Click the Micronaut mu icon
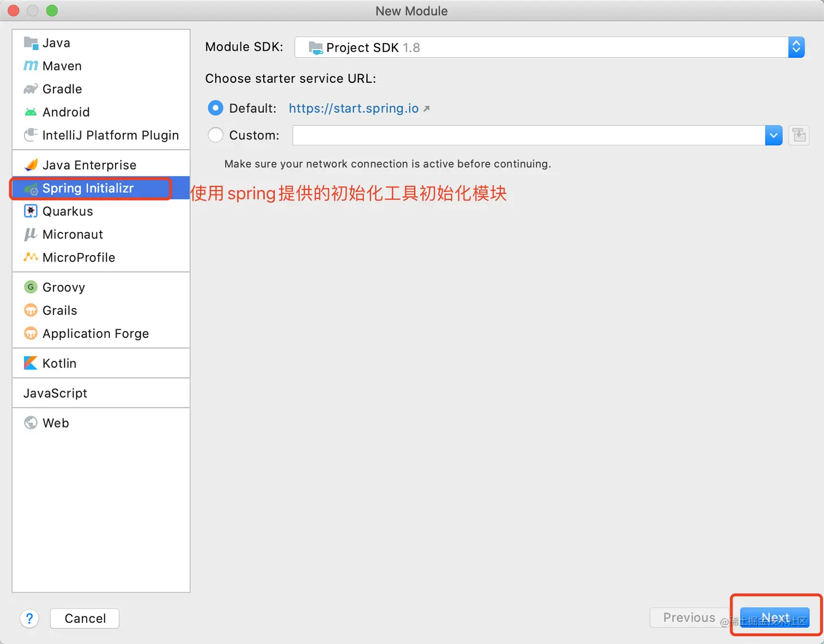 point(31,234)
